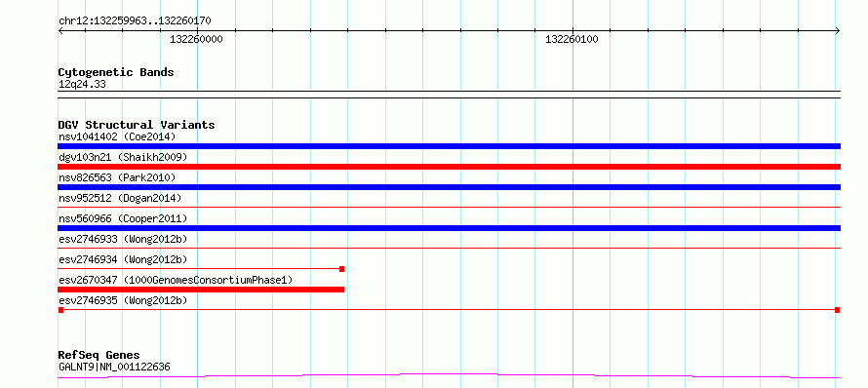Select the thin red esv2746933 line
The width and height of the screenshot is (868, 388).
(x=449, y=248)
